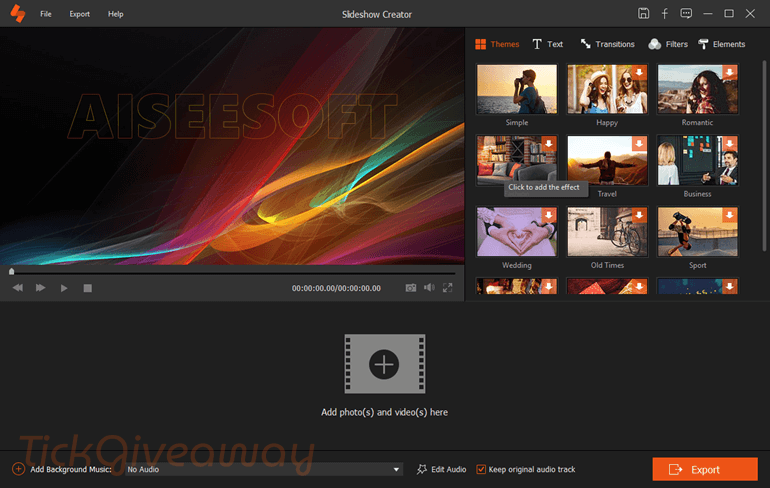Click the playback progress slider handle
This screenshot has width=770, height=488.
click(x=12, y=271)
